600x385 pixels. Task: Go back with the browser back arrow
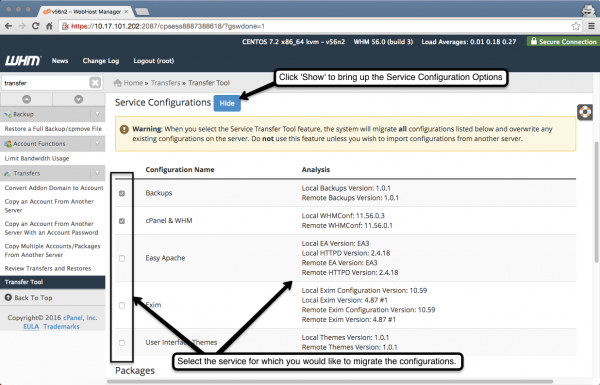pos(8,26)
